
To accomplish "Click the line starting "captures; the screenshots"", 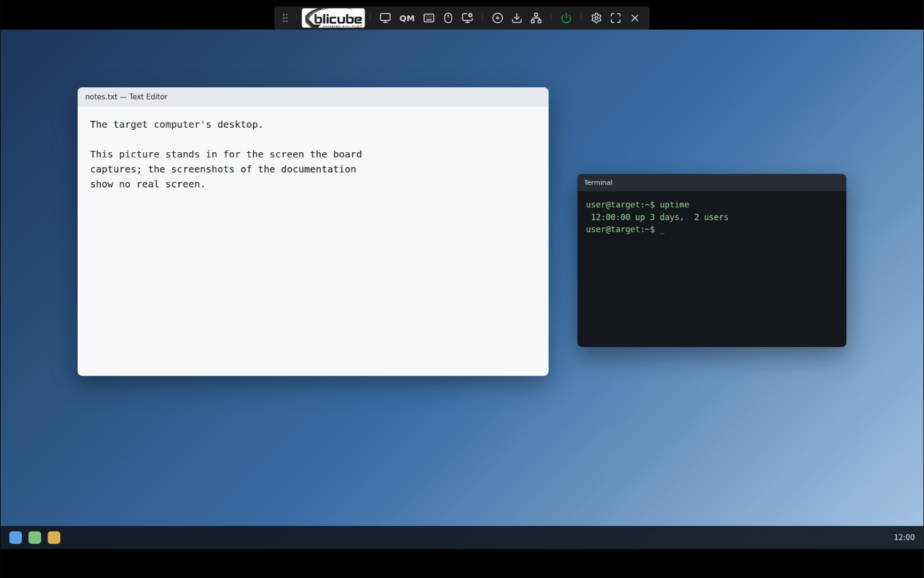I will [223, 169].
